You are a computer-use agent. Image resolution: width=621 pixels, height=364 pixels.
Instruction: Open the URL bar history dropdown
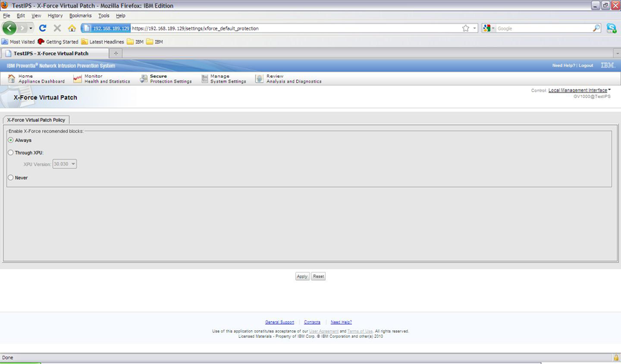pos(475,28)
